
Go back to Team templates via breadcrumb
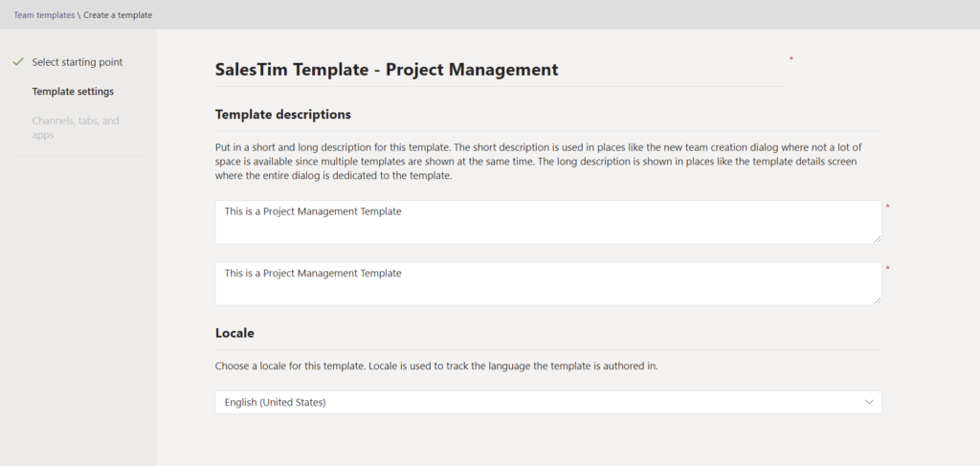pos(44,15)
